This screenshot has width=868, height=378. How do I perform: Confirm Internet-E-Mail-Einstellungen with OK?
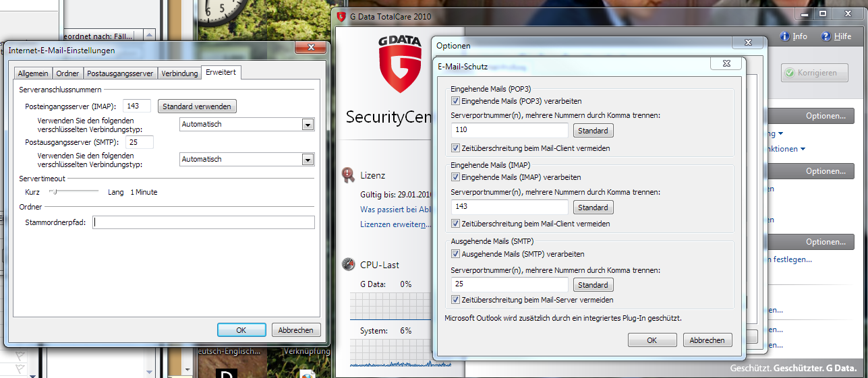[x=241, y=330]
